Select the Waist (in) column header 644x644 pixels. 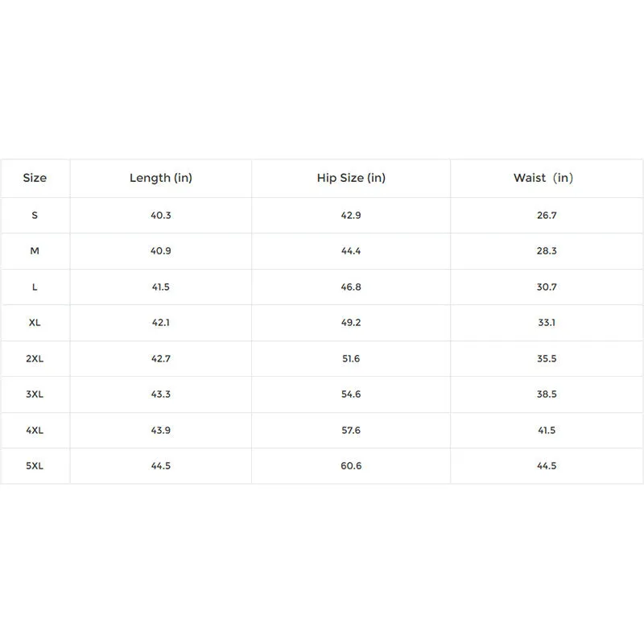(543, 178)
